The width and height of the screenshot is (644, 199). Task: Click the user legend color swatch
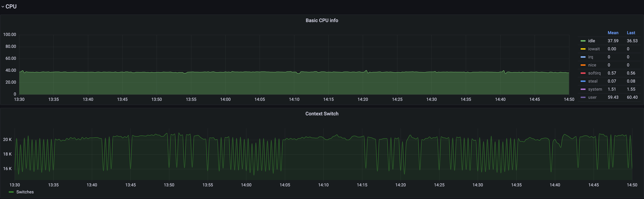[583, 97]
